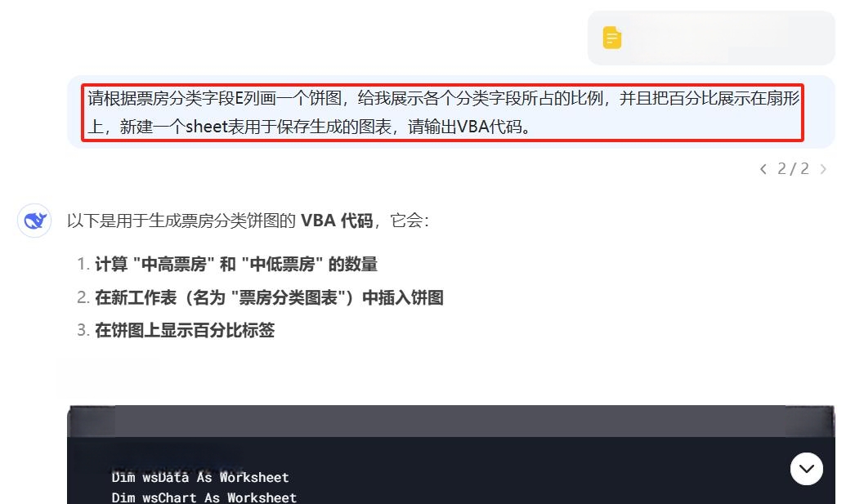Viewport: 855px width, 504px height.
Task: Go to the next message version
Action: click(x=823, y=169)
